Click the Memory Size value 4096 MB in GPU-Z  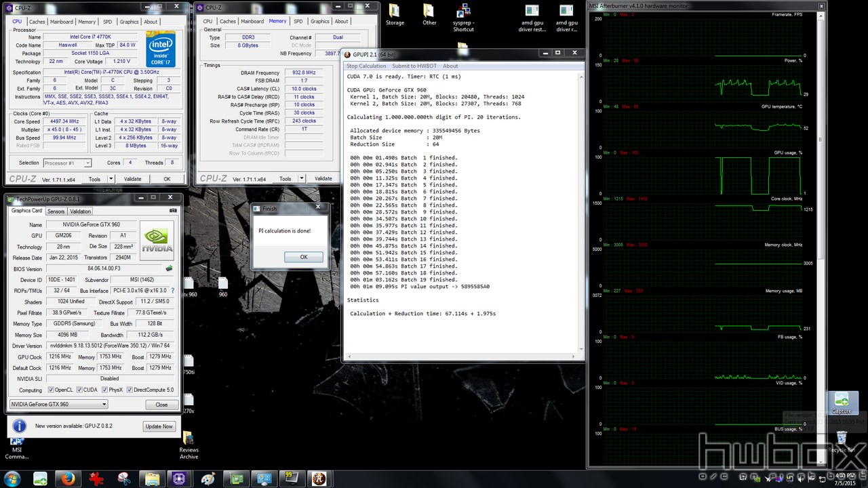(66, 335)
